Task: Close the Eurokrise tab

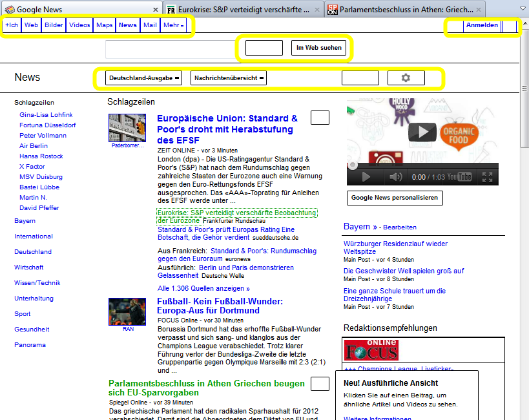Action: (317, 10)
